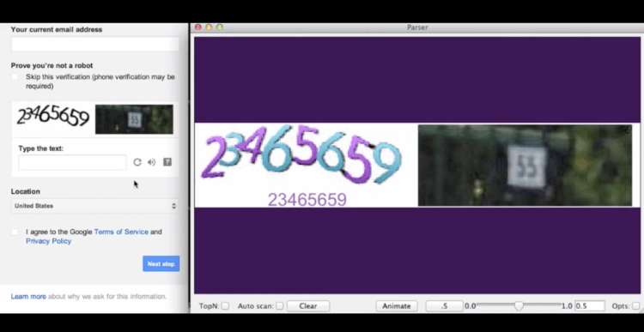This screenshot has width=644, height=332.
Task: Open the Location United States dropdown
Action: [95, 206]
